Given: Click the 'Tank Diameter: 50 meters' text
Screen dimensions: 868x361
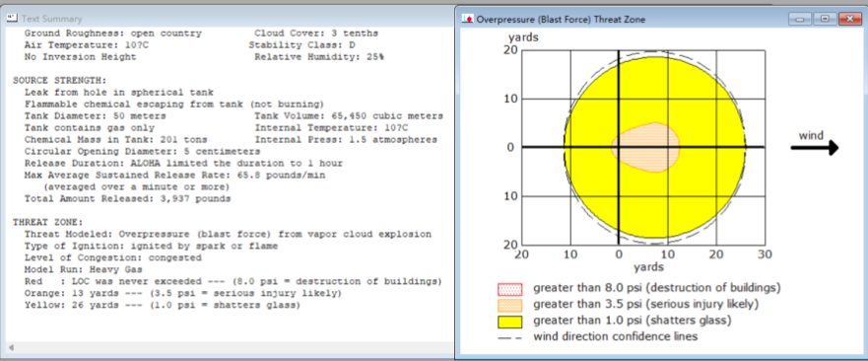Looking at the screenshot, I should pyautogui.click(x=95, y=116).
